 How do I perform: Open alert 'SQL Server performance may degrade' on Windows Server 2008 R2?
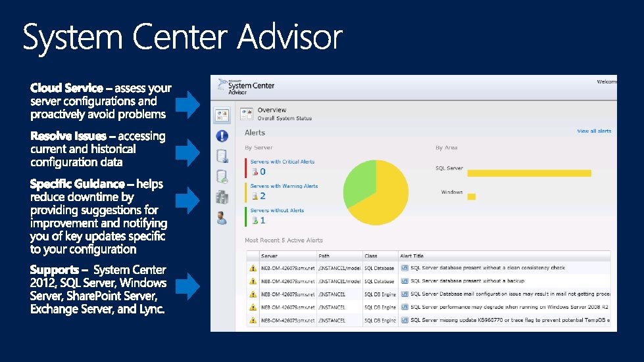point(509,307)
